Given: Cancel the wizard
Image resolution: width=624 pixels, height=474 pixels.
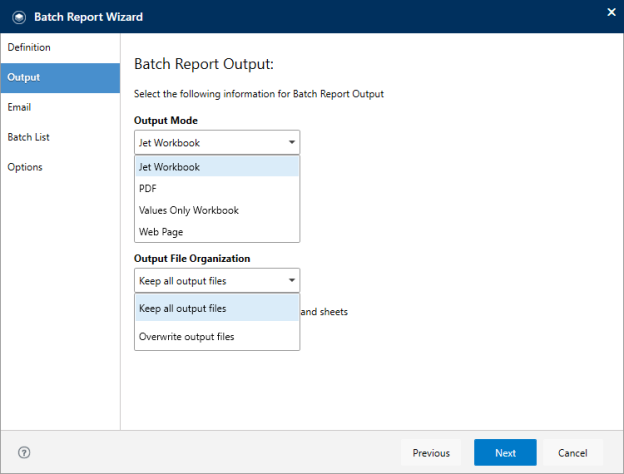Looking at the screenshot, I should [x=573, y=453].
